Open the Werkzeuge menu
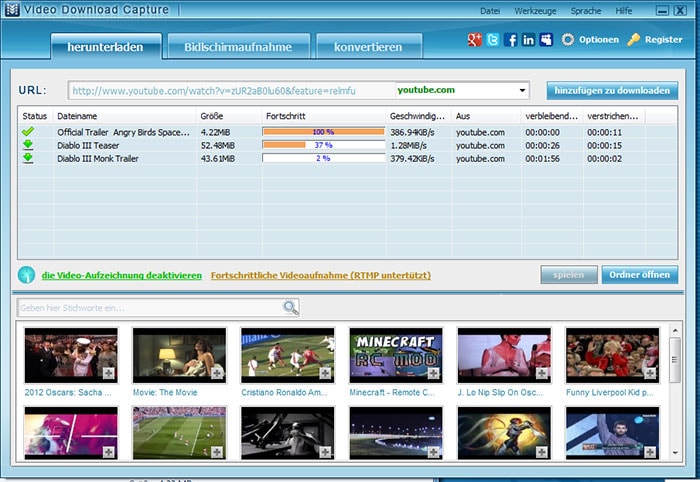 535,11
